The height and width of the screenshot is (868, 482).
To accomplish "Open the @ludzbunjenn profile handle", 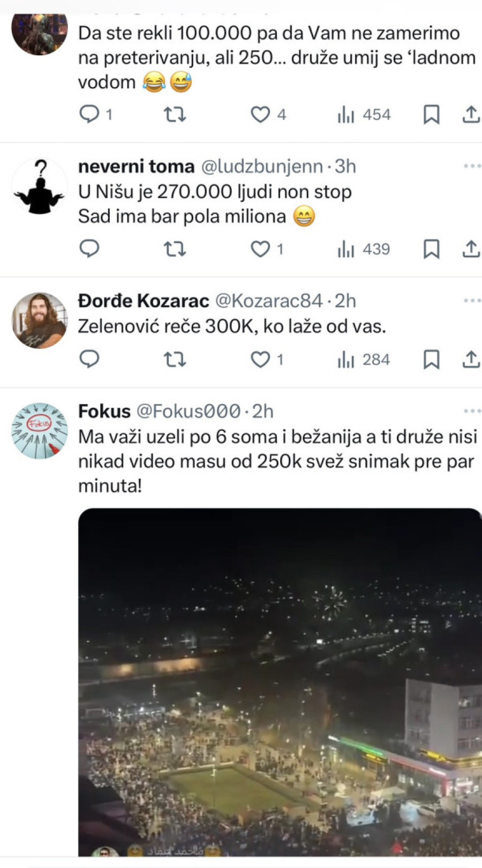I will [x=262, y=167].
